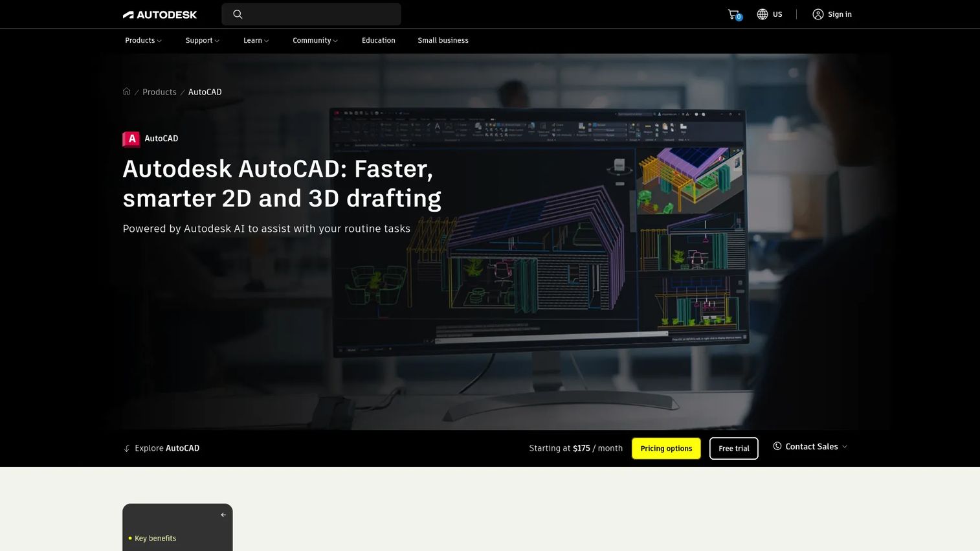Viewport: 980px width, 551px height.
Task: Expand the Products menu
Action: (x=143, y=40)
